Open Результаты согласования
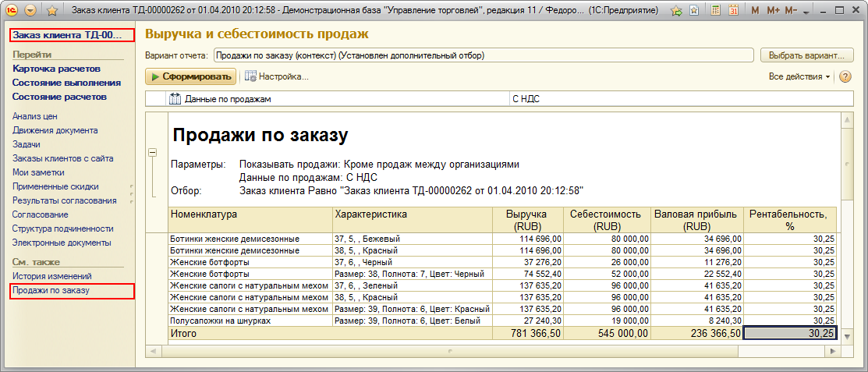This screenshot has height=372, width=868. pos(64,200)
